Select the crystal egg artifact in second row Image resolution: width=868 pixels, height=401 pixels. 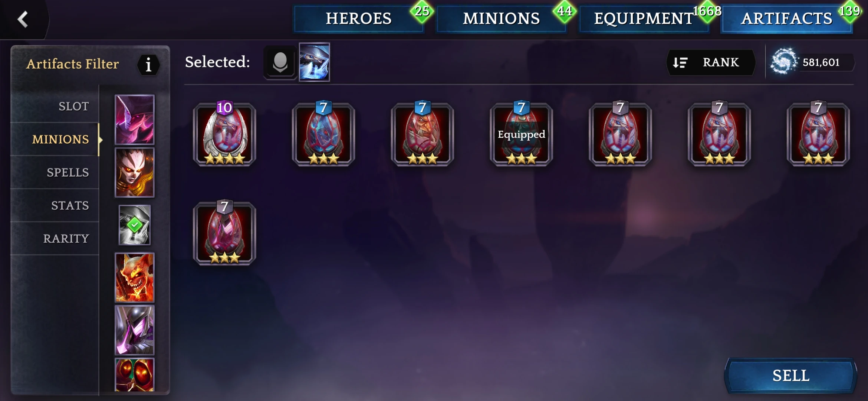click(224, 233)
